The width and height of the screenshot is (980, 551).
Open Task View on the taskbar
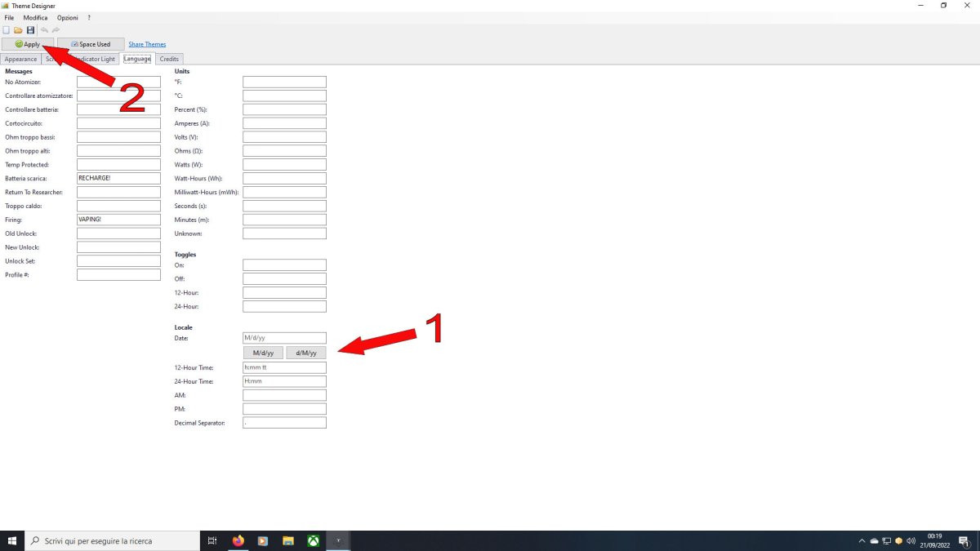pos(212,540)
